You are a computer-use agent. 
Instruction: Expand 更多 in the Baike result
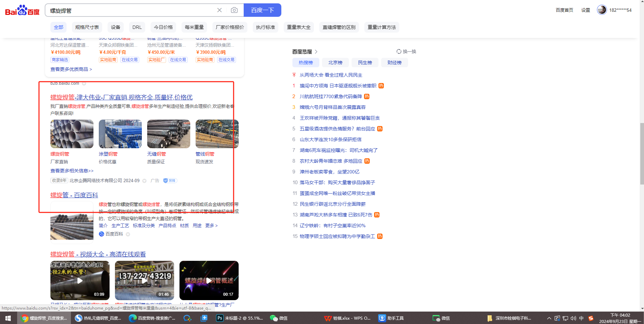click(211, 226)
